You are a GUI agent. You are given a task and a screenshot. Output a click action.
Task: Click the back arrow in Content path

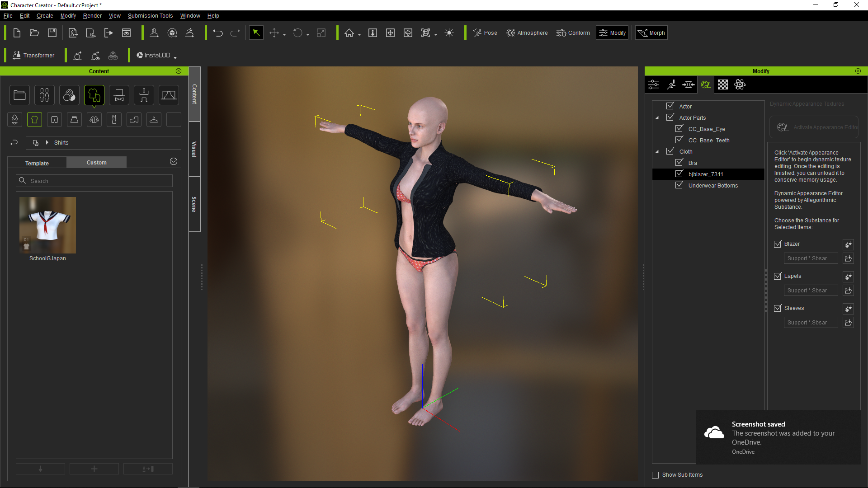pos(14,143)
